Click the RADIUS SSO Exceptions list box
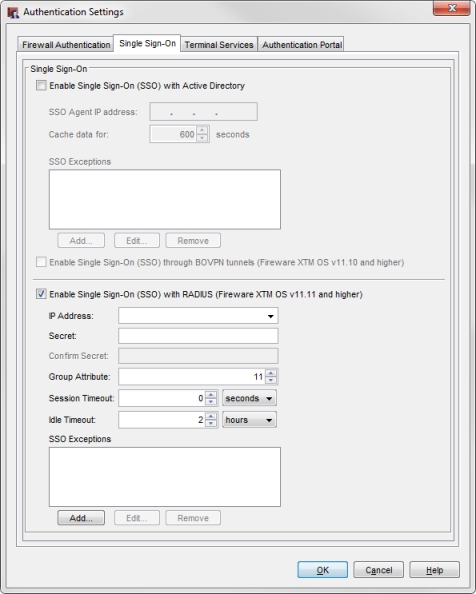Screen dimensions: 476x594 click(x=165, y=477)
